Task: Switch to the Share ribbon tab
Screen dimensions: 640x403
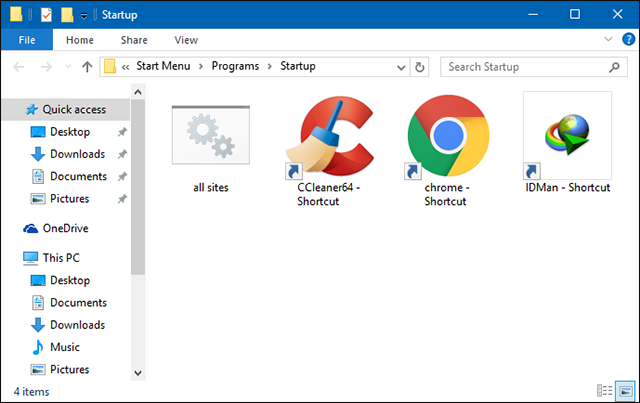Action: [134, 40]
